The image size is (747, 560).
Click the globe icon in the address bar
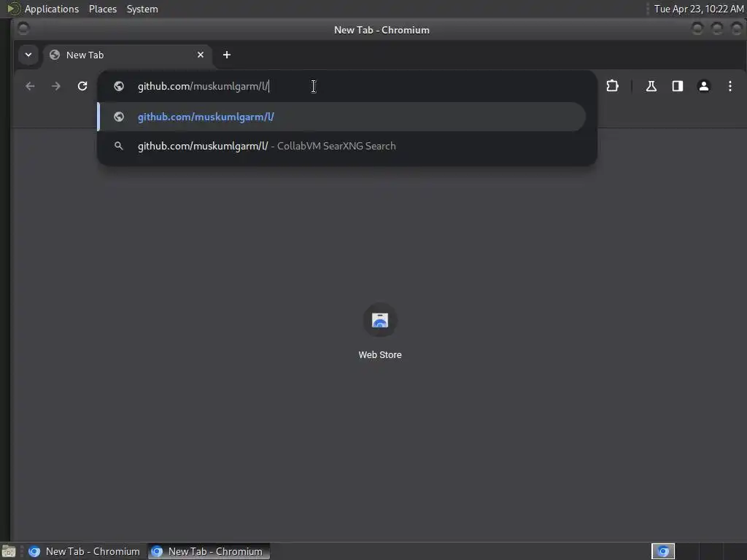point(119,86)
